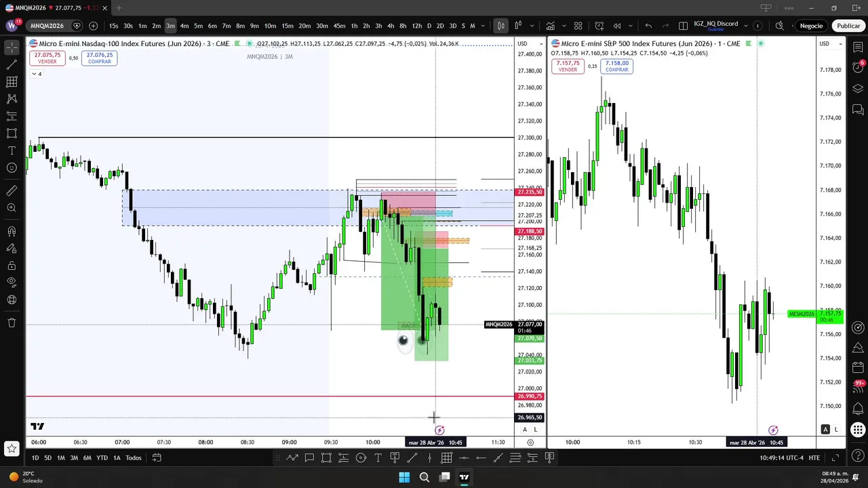868x488 pixels.
Task: Switch to the 15s timeframe
Action: (113, 26)
